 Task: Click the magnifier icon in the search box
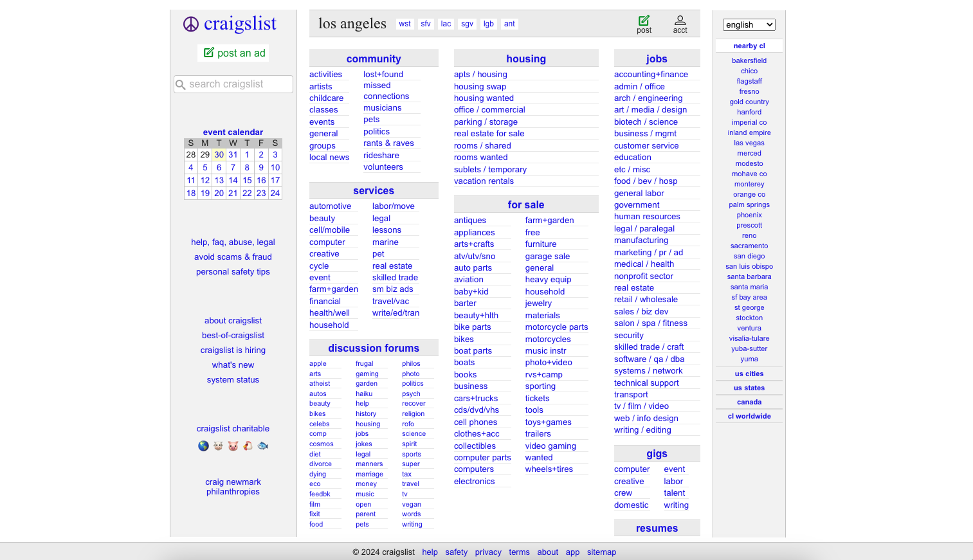pos(181,84)
